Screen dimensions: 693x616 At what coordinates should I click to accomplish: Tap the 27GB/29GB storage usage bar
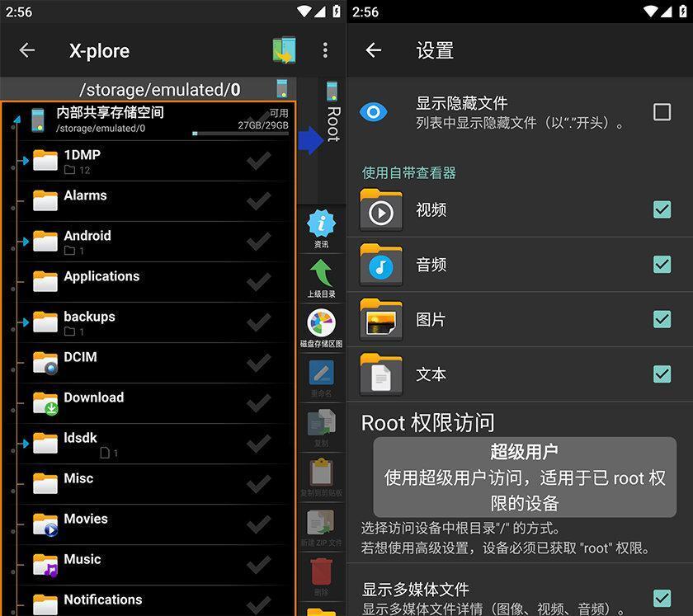pos(241,133)
